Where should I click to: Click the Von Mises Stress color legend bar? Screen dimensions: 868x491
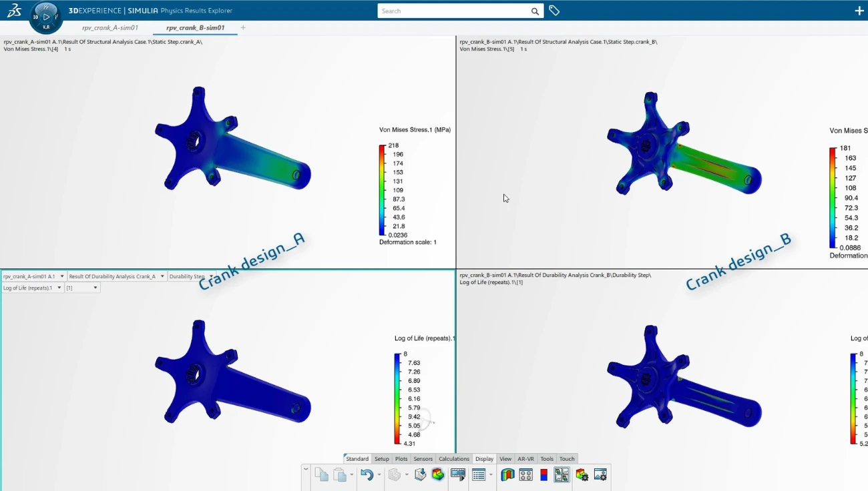pyautogui.click(x=382, y=190)
